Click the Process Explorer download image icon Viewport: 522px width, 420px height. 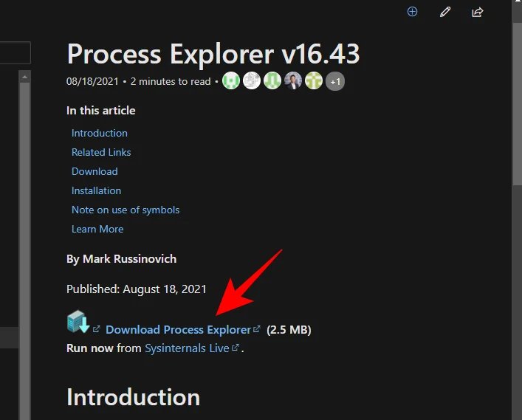point(78,323)
